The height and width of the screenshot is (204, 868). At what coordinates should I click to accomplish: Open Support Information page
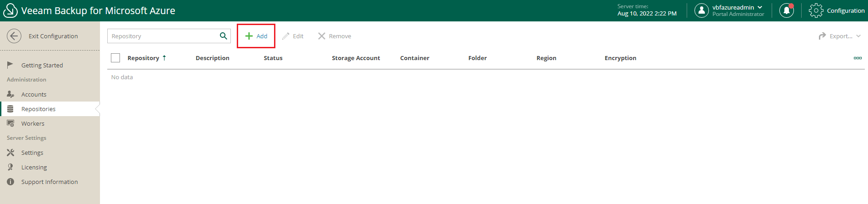point(50,182)
